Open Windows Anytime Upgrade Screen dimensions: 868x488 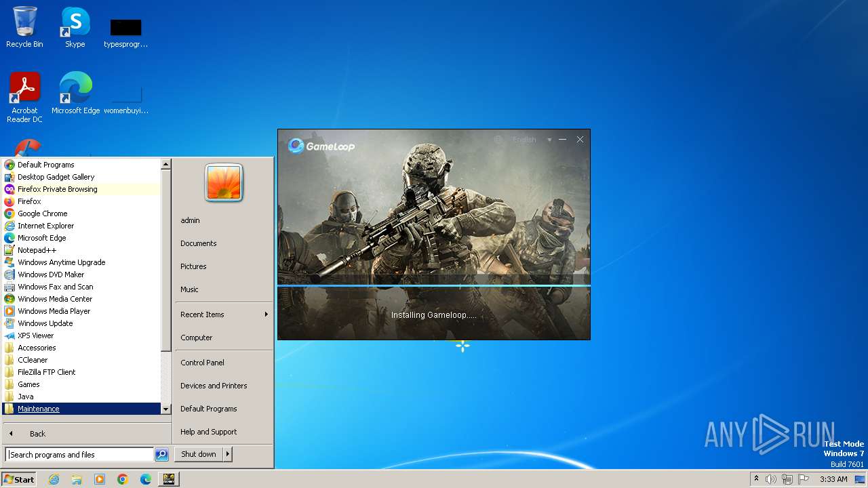click(x=81, y=262)
